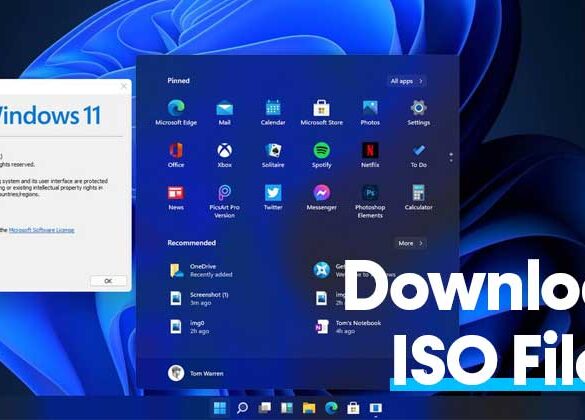Launch Edge from the taskbar
This screenshot has width=585, height=420.
click(x=331, y=408)
